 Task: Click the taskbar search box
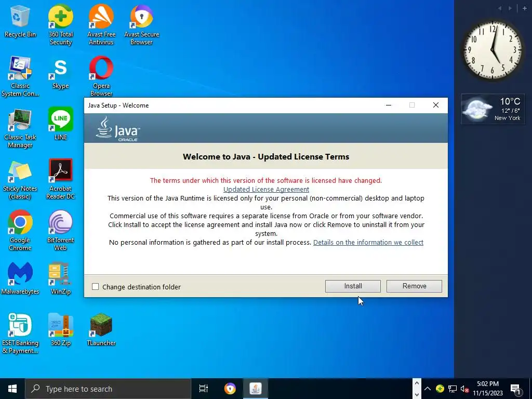[108, 389]
